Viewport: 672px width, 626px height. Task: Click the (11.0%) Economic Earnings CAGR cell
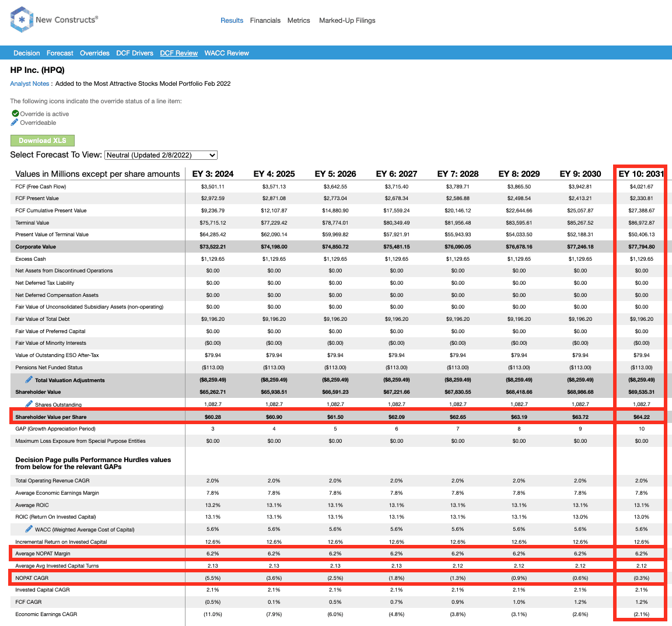[x=212, y=614]
